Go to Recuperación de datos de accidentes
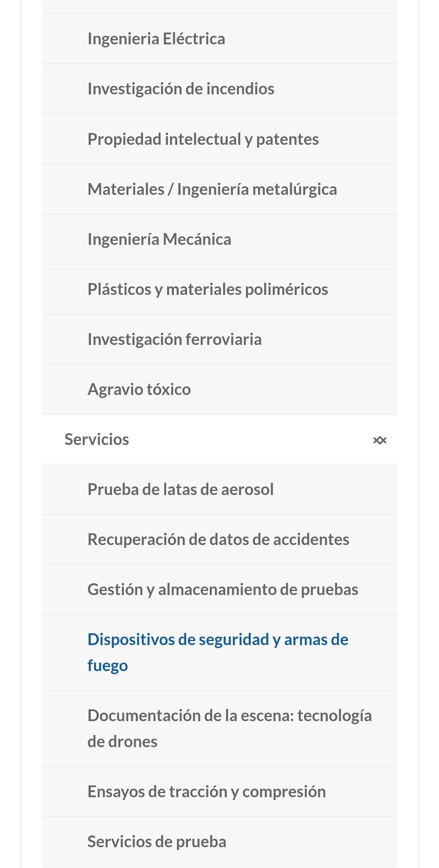The height and width of the screenshot is (868, 439). point(218,539)
